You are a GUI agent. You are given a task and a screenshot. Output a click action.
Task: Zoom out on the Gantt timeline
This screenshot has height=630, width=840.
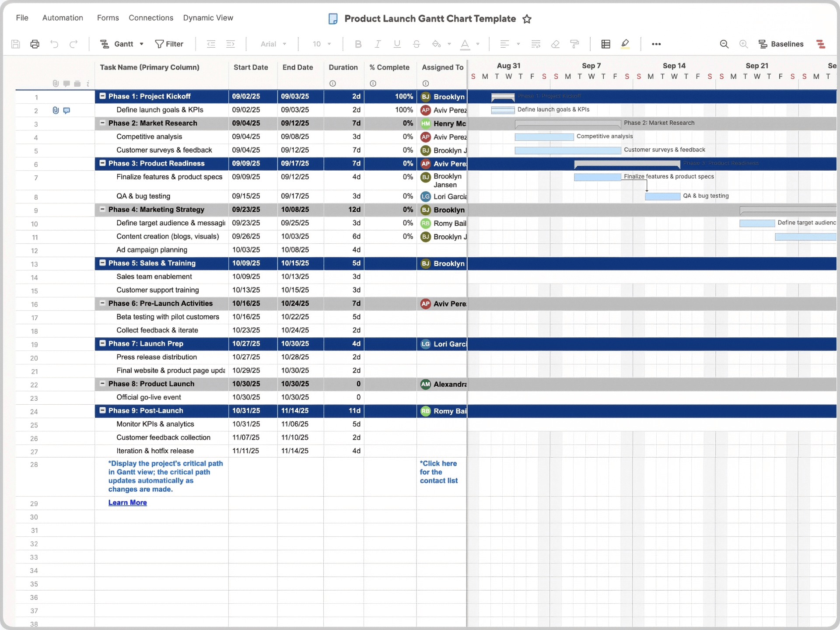724,44
